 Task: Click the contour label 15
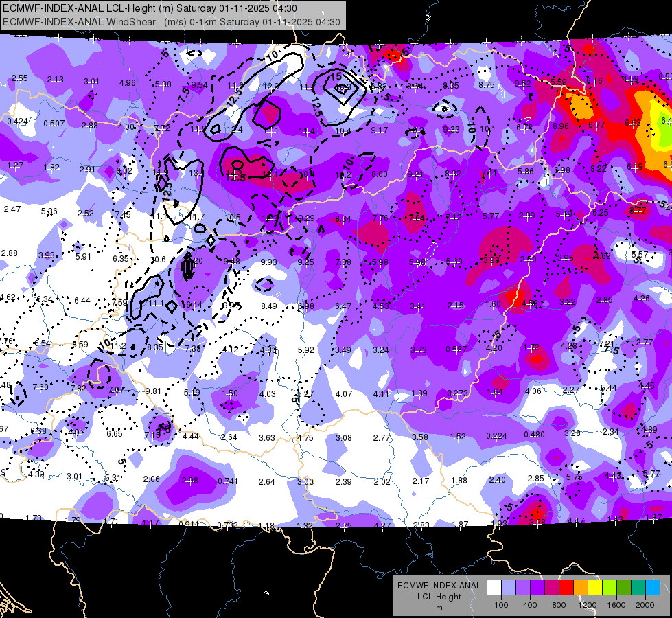point(336,76)
